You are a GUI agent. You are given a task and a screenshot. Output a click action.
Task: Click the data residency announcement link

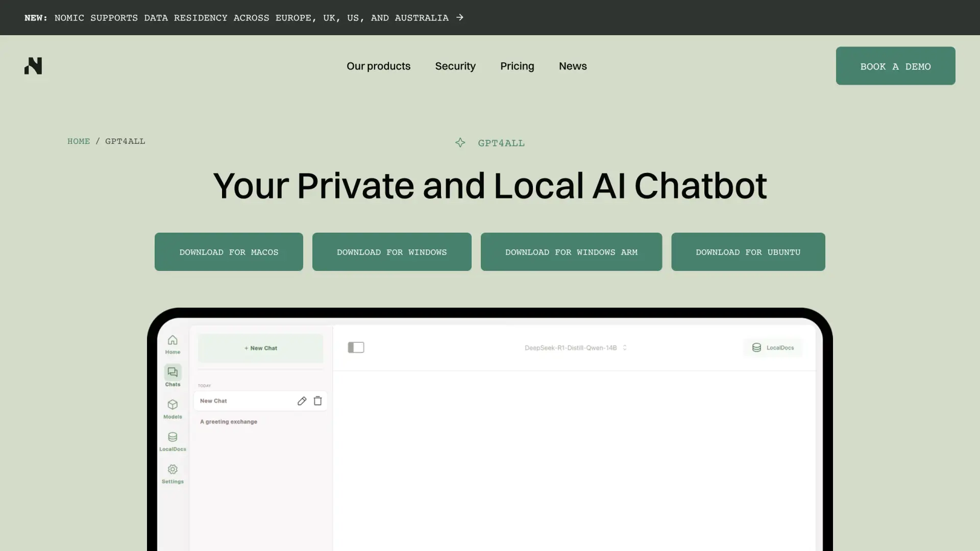click(244, 18)
